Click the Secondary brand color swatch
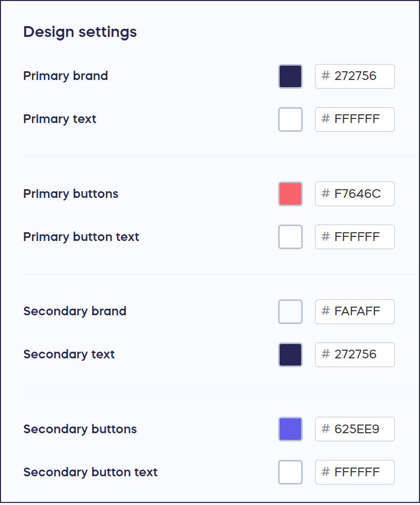This screenshot has height=505, width=420. click(290, 311)
